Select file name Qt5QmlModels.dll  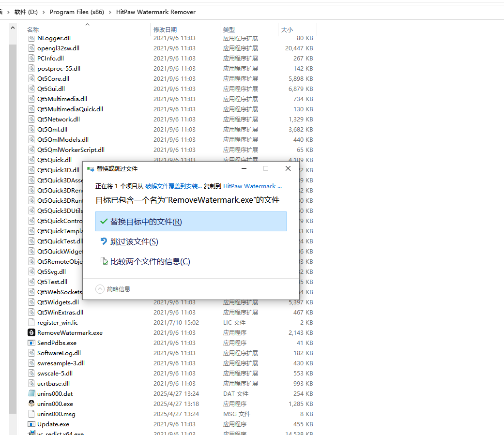click(63, 140)
